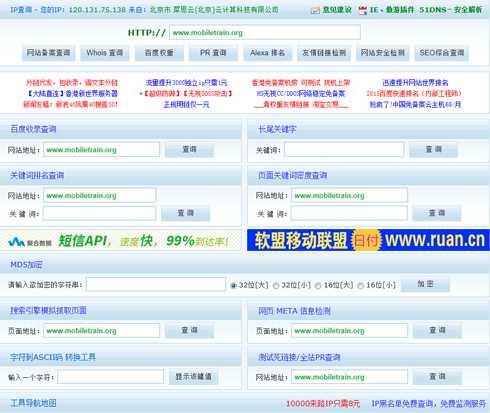
Task: Click 查询 button under 测试死链接/全站PR查询
Action: coord(437,377)
